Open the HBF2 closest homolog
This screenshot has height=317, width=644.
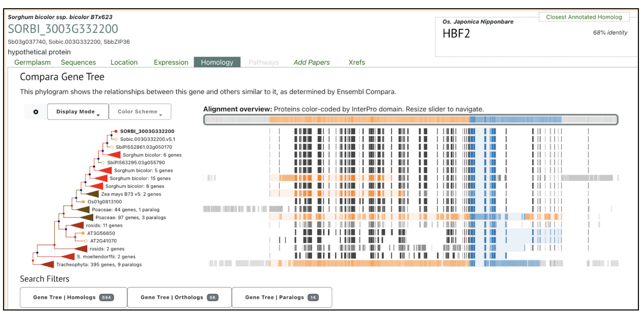pyautogui.click(x=456, y=33)
